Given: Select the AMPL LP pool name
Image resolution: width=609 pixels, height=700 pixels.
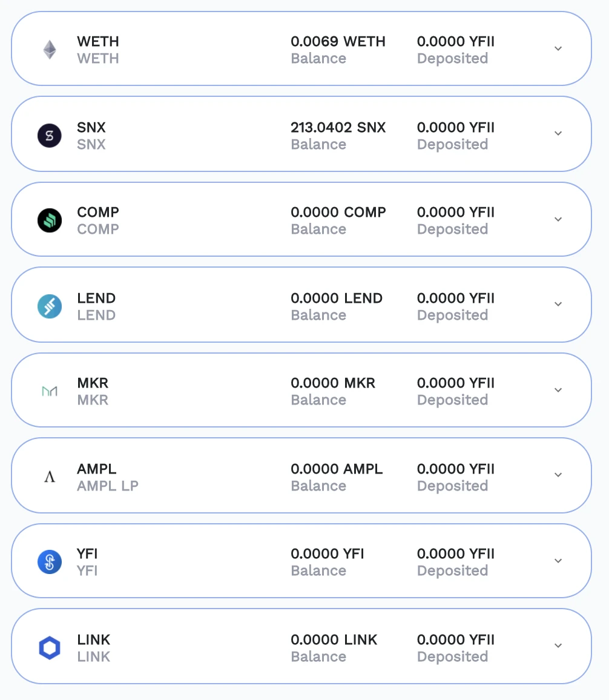Looking at the screenshot, I should [108, 486].
